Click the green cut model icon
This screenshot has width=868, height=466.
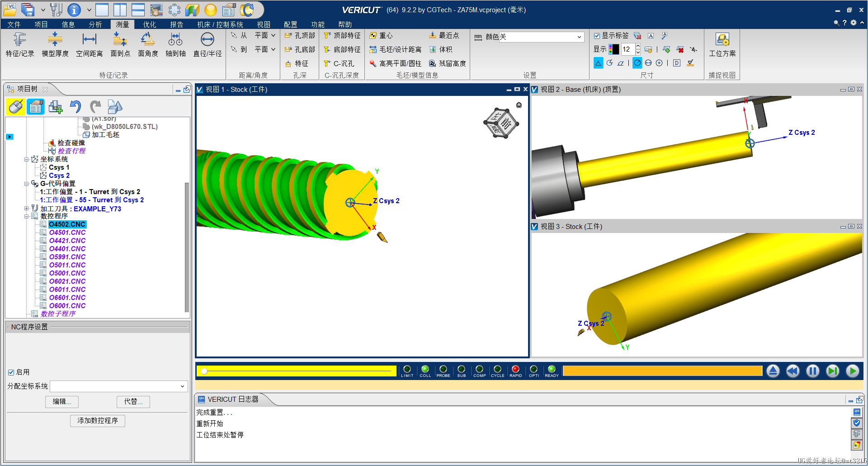click(192, 9)
